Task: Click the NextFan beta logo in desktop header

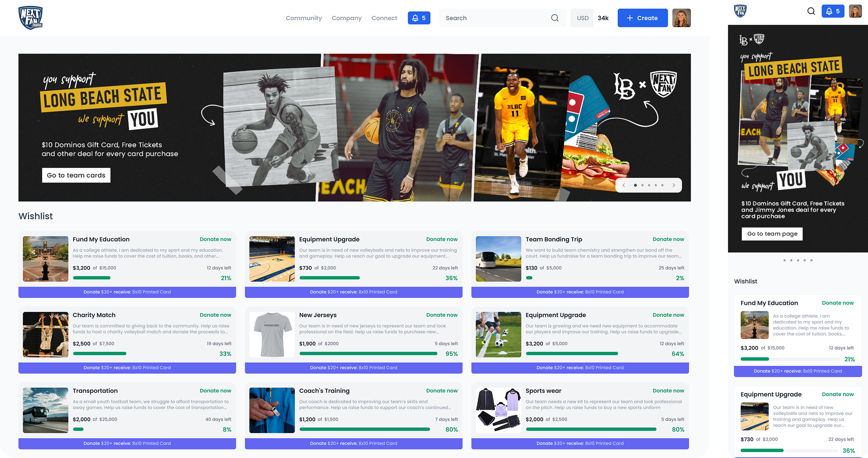Action: tap(30, 18)
